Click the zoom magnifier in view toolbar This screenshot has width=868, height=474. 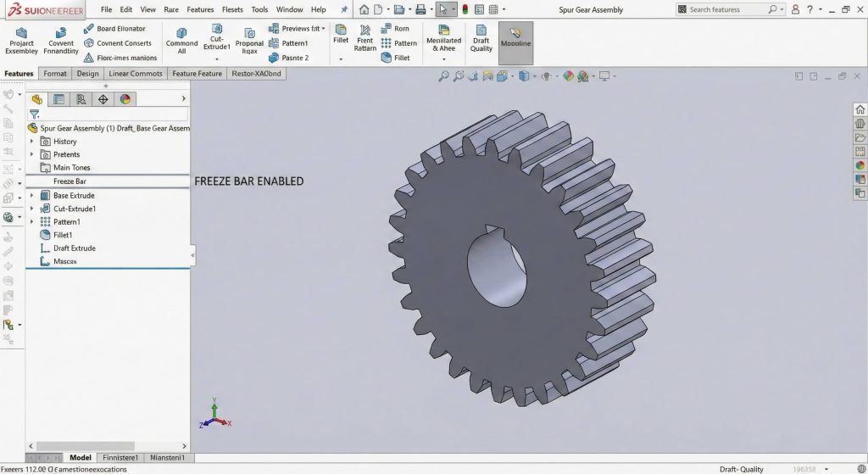tap(443, 76)
